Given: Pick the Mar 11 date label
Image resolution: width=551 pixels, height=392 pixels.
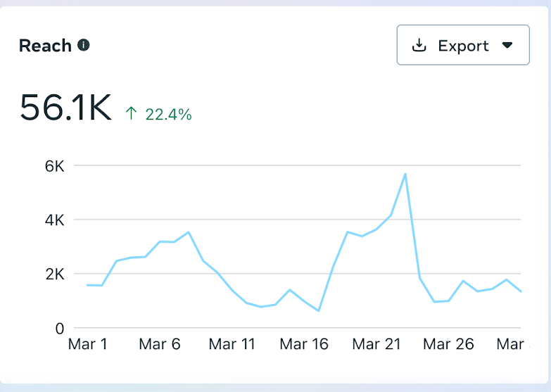Looking at the screenshot, I should point(232,344).
